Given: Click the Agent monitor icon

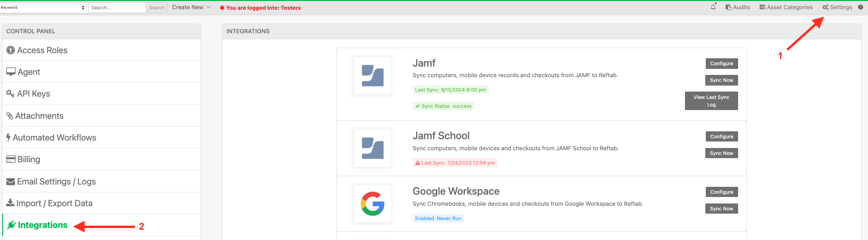Looking at the screenshot, I should (x=11, y=72).
